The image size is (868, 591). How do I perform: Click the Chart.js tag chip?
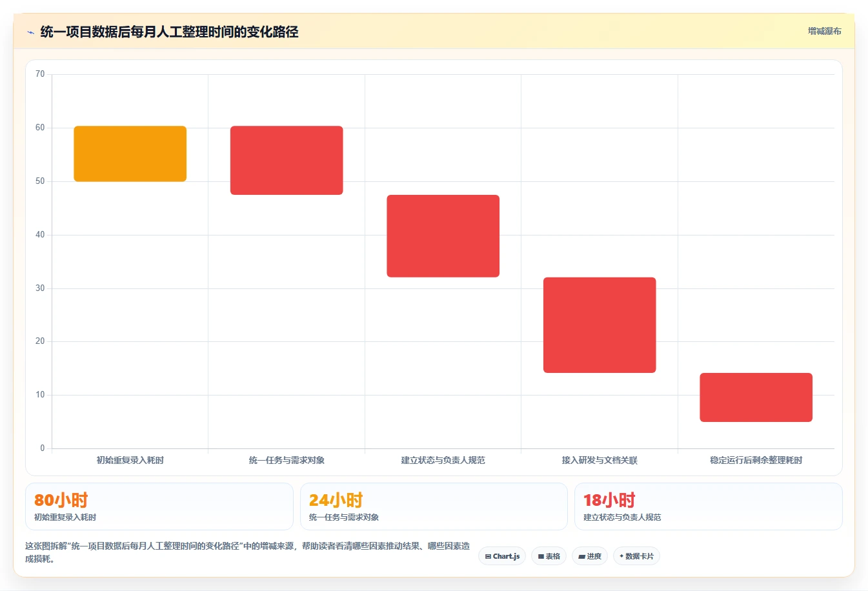click(502, 556)
